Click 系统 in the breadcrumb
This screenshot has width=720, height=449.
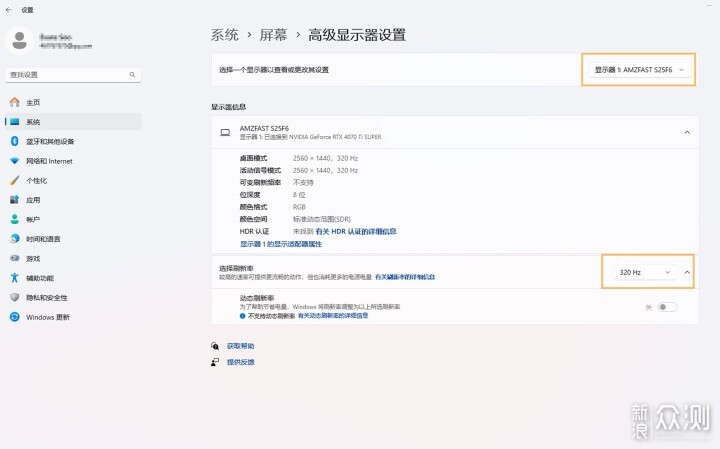point(225,35)
